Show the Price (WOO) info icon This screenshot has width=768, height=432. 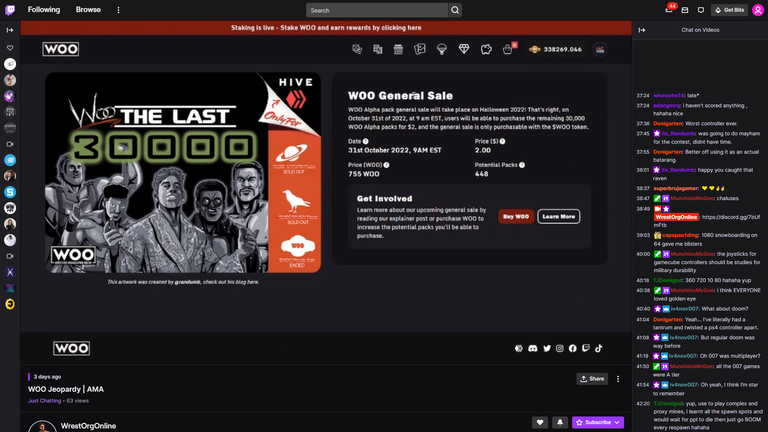(x=386, y=165)
